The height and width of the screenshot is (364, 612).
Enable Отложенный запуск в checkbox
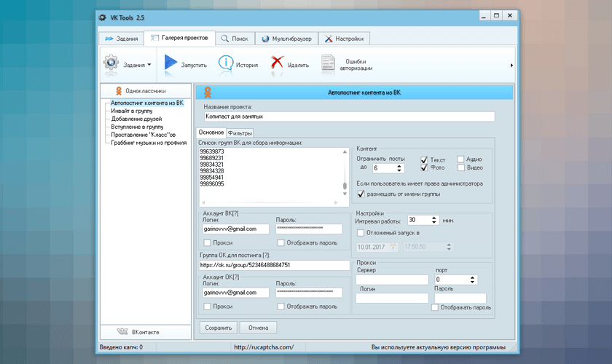[361, 233]
